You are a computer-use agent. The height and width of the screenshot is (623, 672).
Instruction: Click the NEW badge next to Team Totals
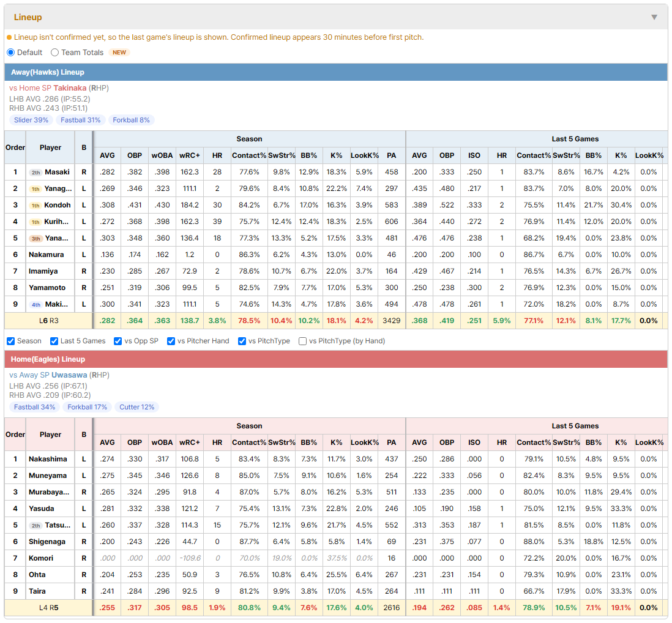pyautogui.click(x=119, y=52)
